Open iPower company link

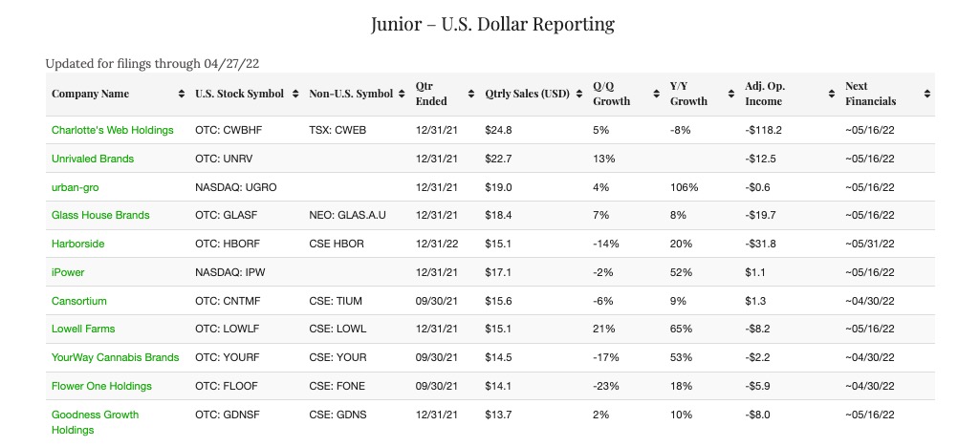(x=68, y=272)
